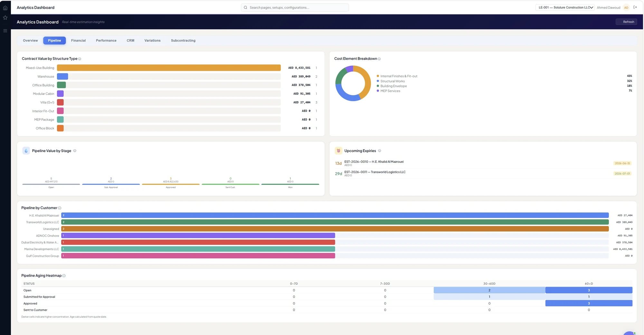This screenshot has height=335, width=644.
Task: Select the Sent Cust. stage bar
Action: click(231, 184)
